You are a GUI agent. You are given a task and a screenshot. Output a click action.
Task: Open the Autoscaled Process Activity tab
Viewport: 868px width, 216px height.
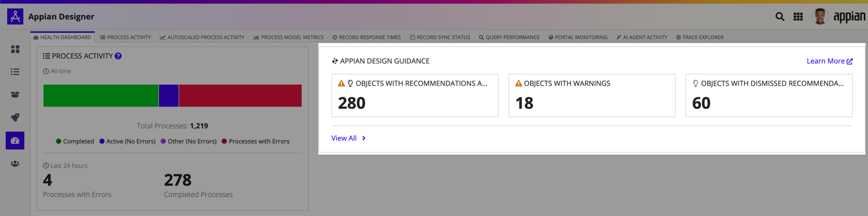point(202,37)
